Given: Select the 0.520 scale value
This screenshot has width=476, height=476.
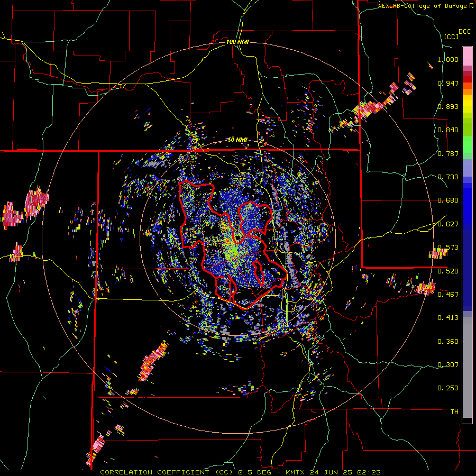Looking at the screenshot, I should point(448,271).
